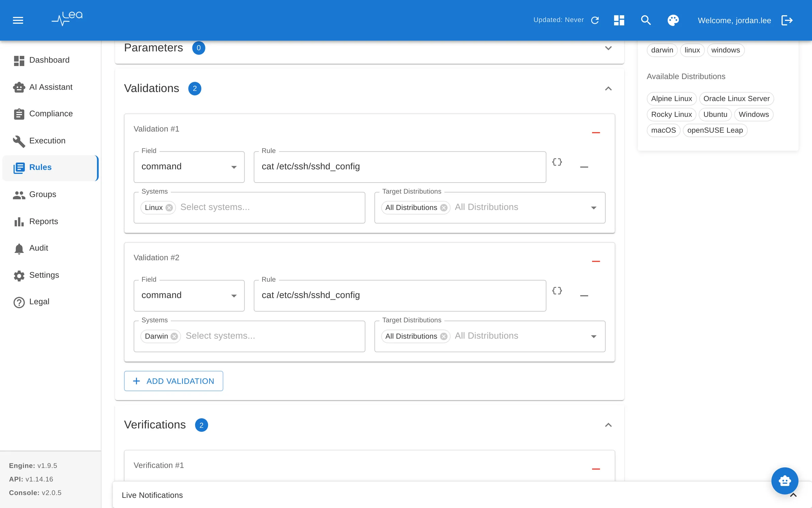Remove All Distributions chip in Validation #1
The height and width of the screenshot is (508, 812).
[444, 208]
